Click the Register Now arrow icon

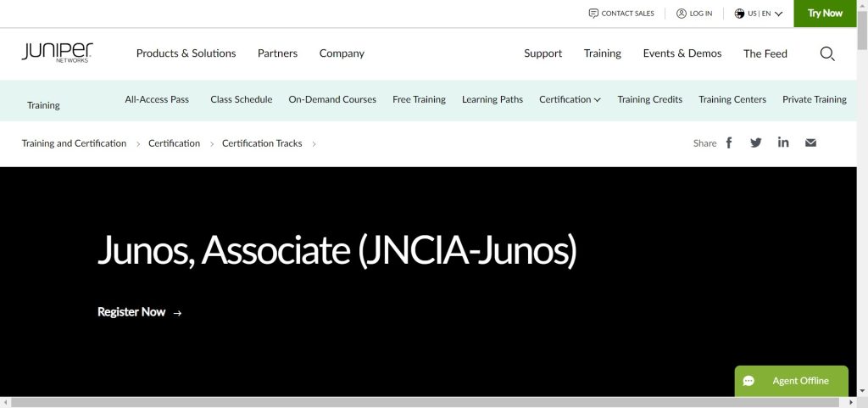[177, 313]
